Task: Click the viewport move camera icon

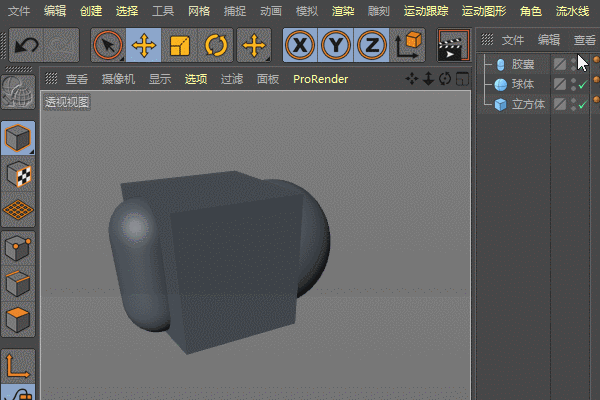Action: (x=412, y=79)
